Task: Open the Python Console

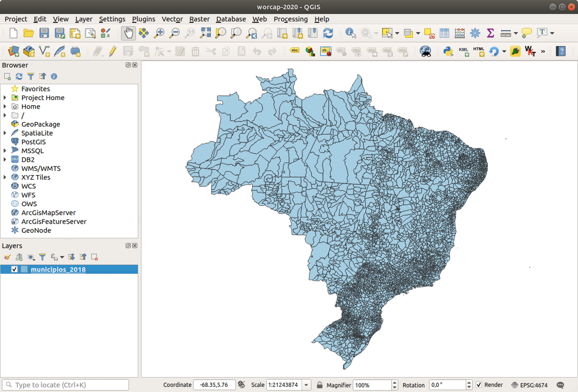Action: (x=447, y=51)
